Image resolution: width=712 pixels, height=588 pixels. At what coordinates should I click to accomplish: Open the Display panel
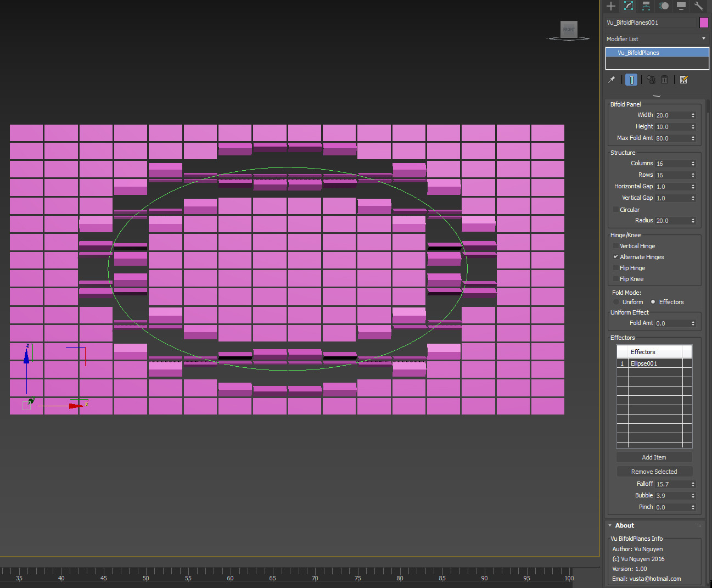(x=681, y=6)
